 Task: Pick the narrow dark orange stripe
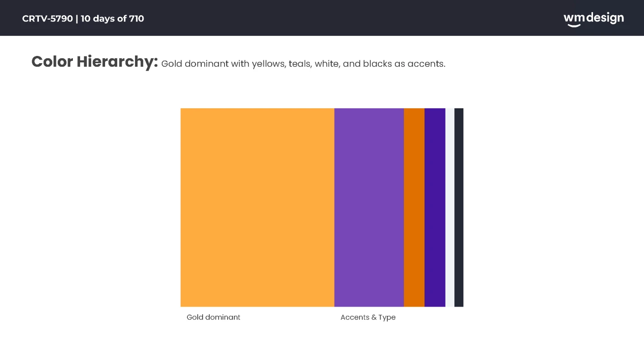point(414,207)
